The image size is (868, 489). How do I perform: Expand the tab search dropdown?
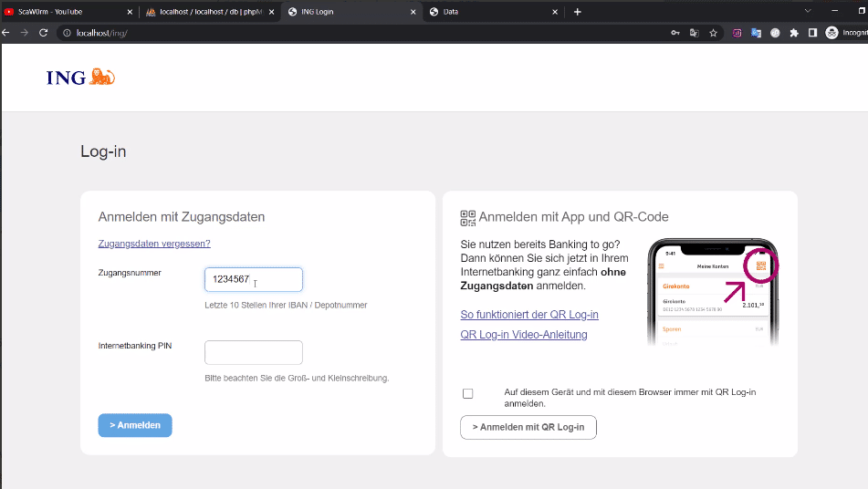pyautogui.click(x=807, y=11)
